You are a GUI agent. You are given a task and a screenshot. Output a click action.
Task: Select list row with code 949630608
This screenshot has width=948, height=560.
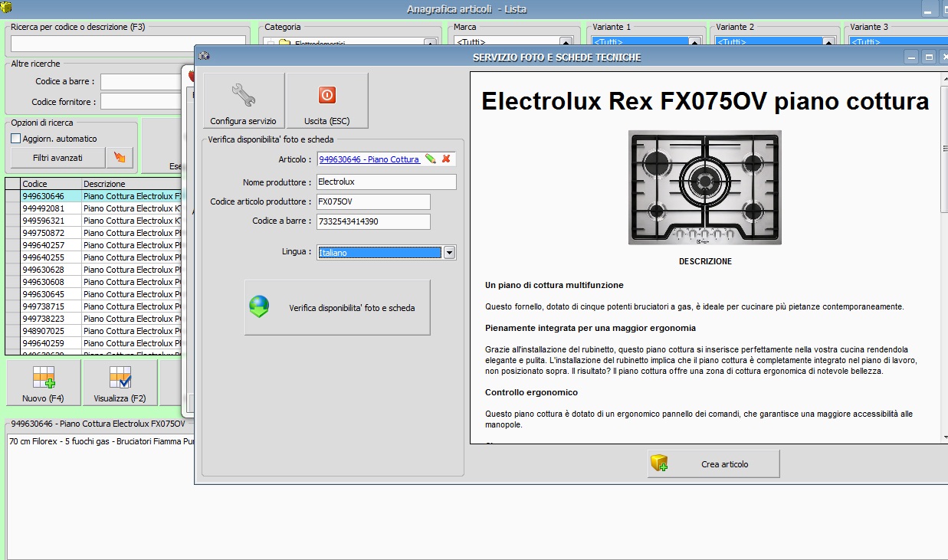pos(93,282)
